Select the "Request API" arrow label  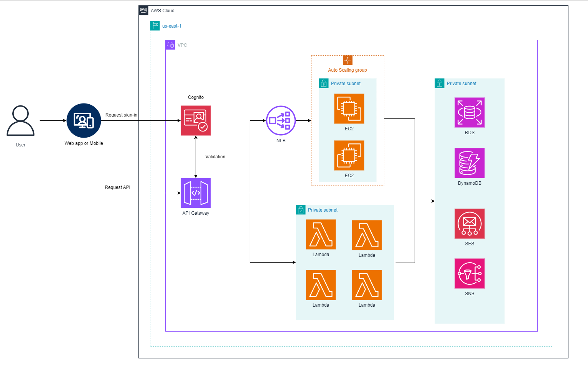coord(117,187)
